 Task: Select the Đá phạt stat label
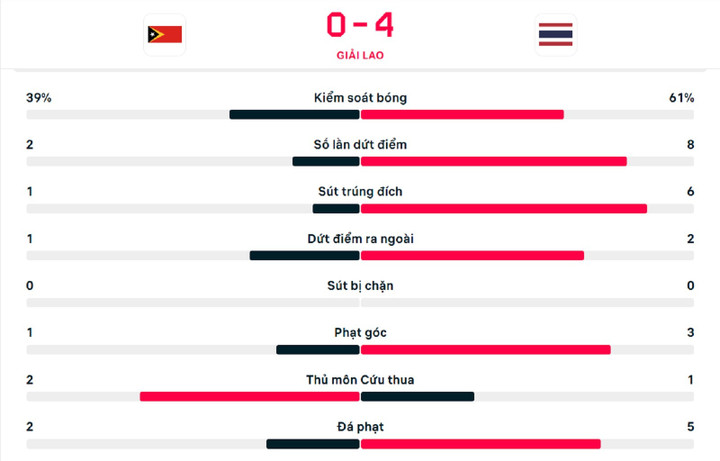(x=359, y=427)
